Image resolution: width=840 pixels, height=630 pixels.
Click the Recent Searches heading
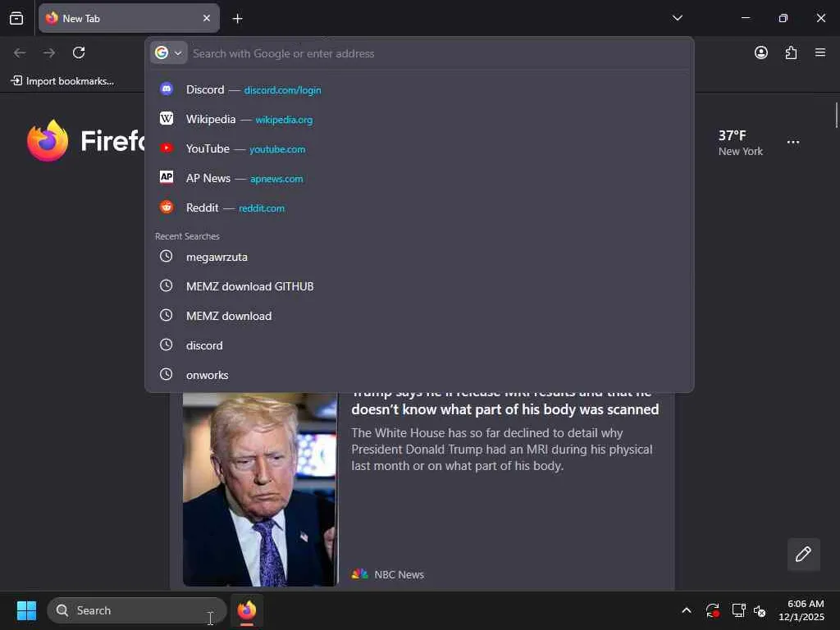click(x=187, y=236)
